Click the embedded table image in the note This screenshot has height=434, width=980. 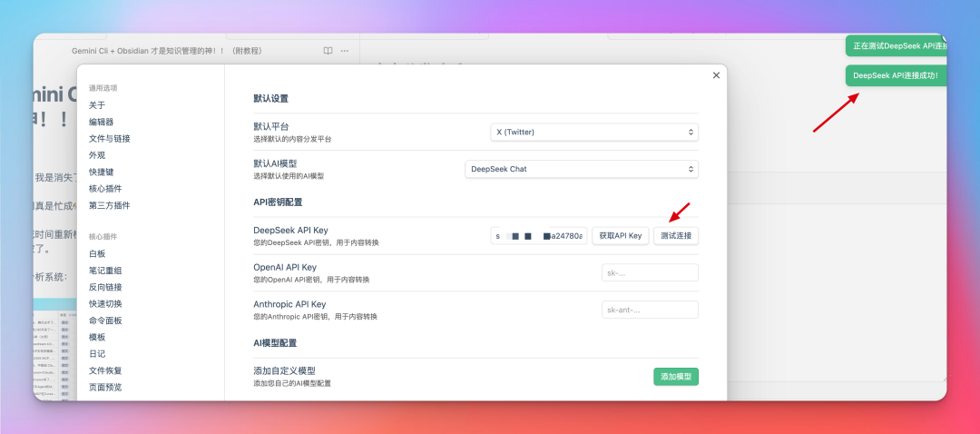pyautogui.click(x=55, y=349)
